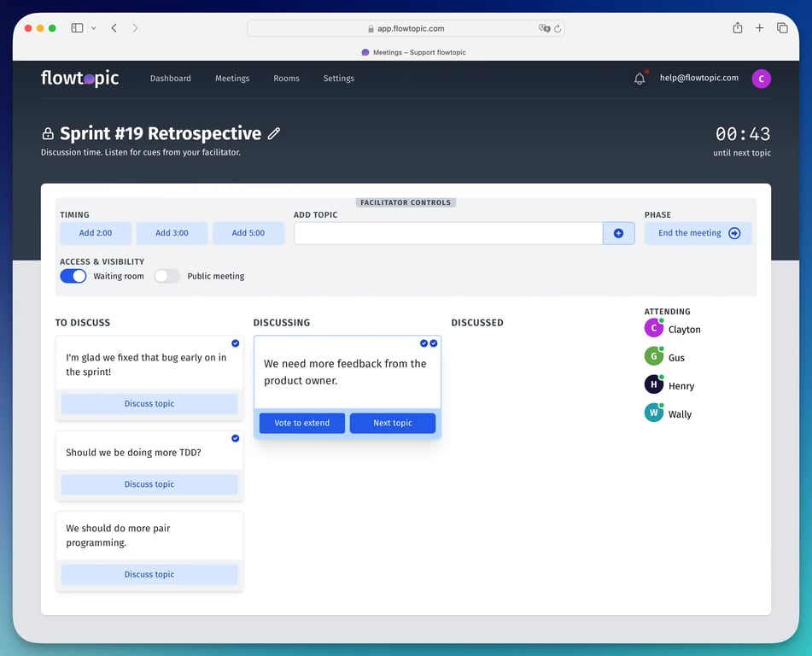Add 3:00 to the timer

point(172,233)
